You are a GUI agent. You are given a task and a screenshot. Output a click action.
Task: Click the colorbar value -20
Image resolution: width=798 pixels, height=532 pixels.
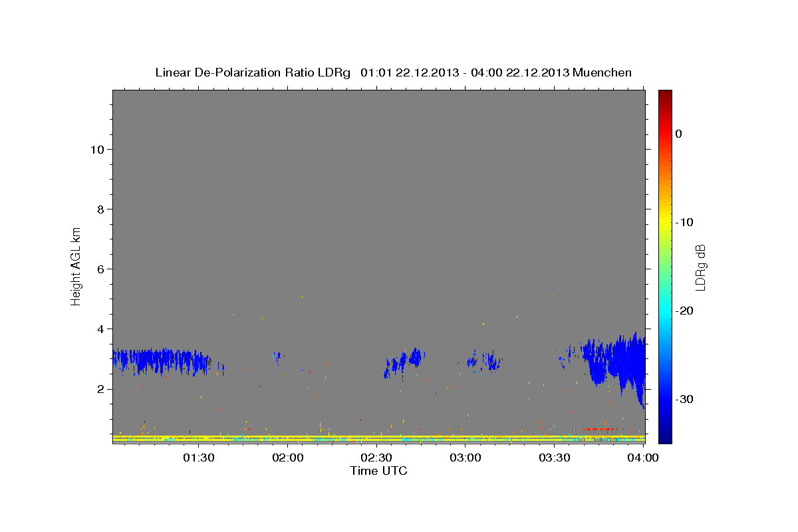685,311
